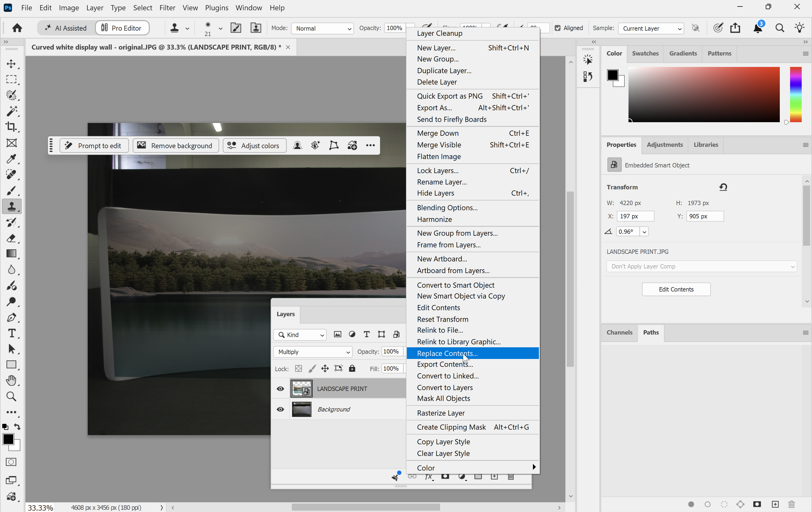Click the Share icon in options bar
812x512 pixels.
(x=735, y=28)
